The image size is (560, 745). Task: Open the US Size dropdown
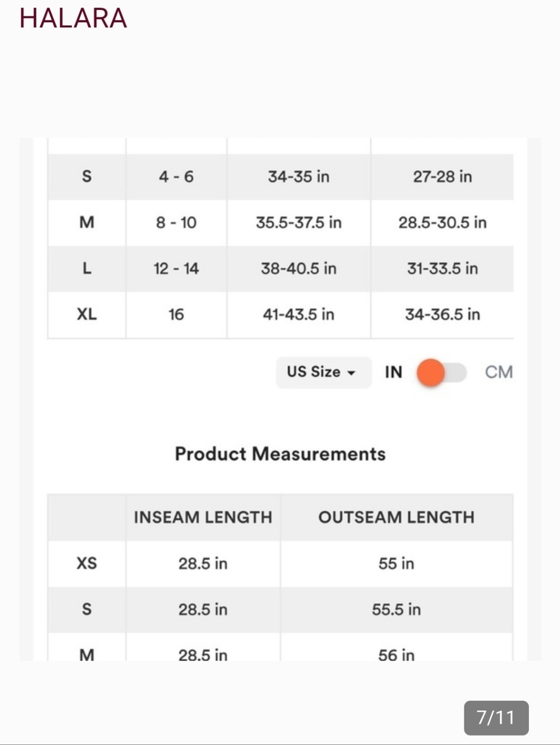[x=323, y=372]
